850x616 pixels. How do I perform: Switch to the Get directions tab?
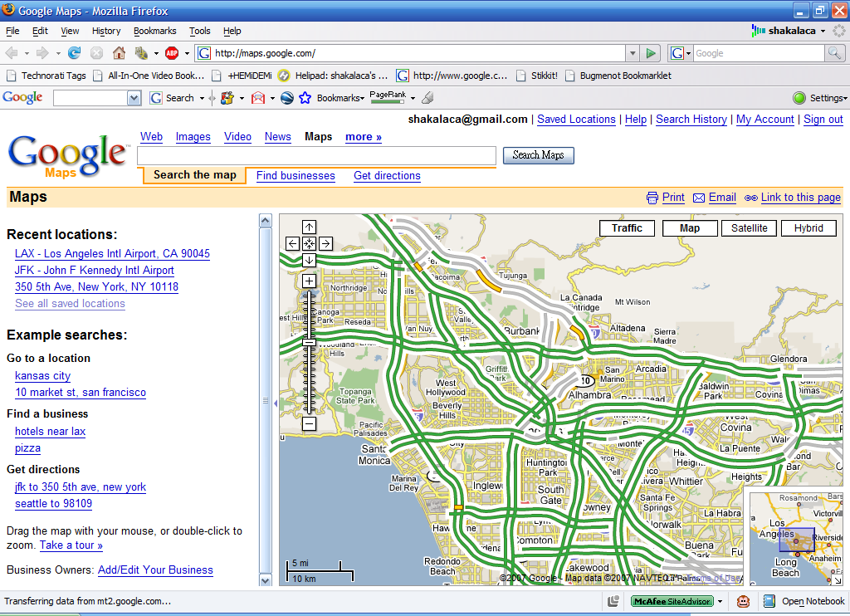387,176
